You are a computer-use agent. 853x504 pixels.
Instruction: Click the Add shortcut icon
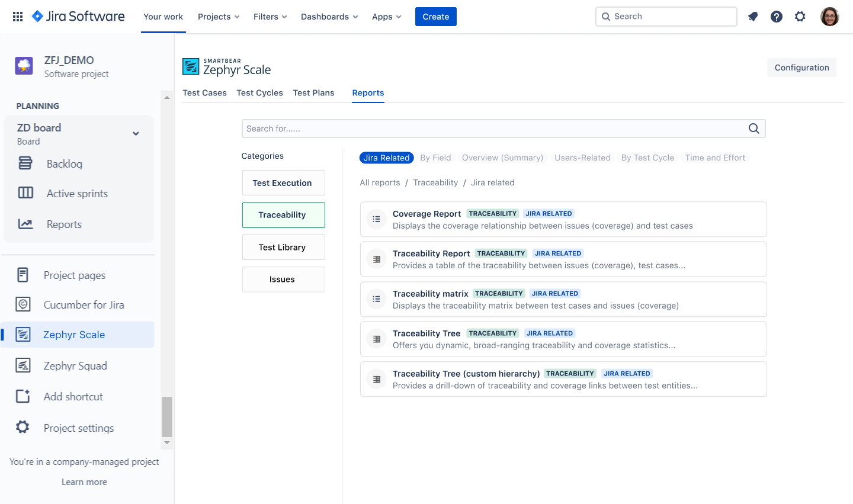pos(23,396)
